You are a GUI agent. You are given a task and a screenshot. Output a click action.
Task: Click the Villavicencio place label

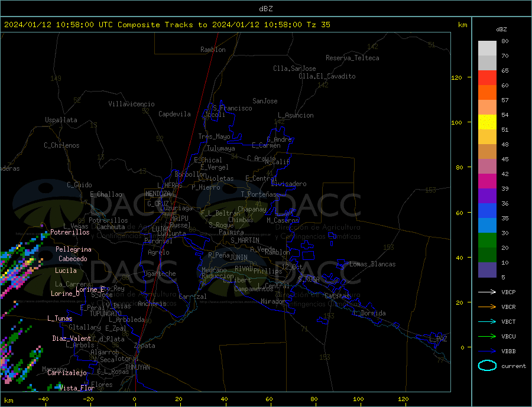(x=131, y=104)
